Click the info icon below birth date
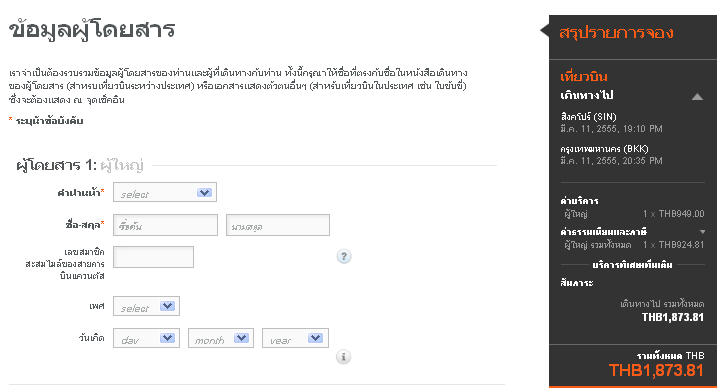 (x=343, y=357)
